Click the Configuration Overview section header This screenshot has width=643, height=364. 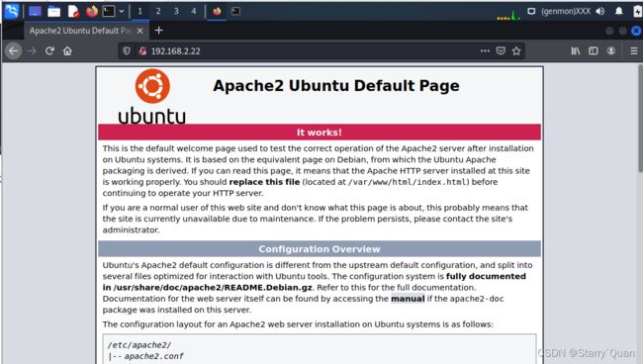(x=320, y=249)
